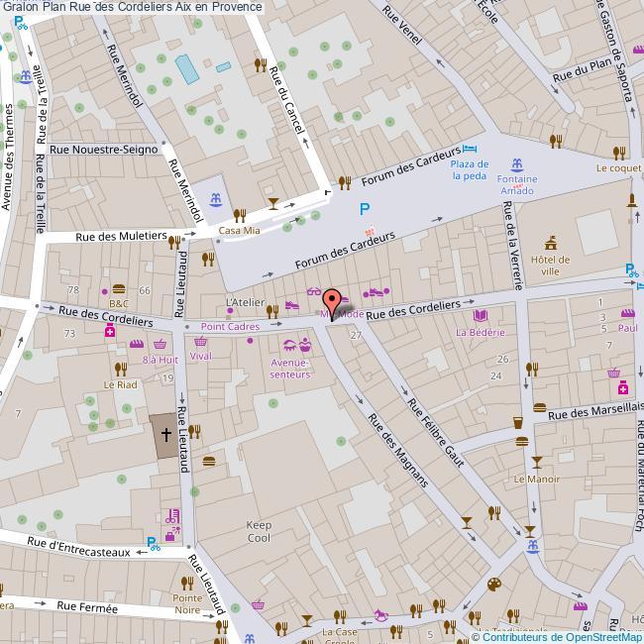644x644 pixels.
Task: Click the red location marker pin
Action: [x=333, y=299]
